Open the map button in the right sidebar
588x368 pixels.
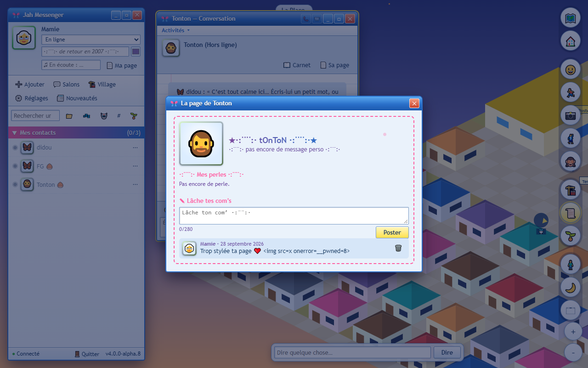pyautogui.click(x=571, y=18)
